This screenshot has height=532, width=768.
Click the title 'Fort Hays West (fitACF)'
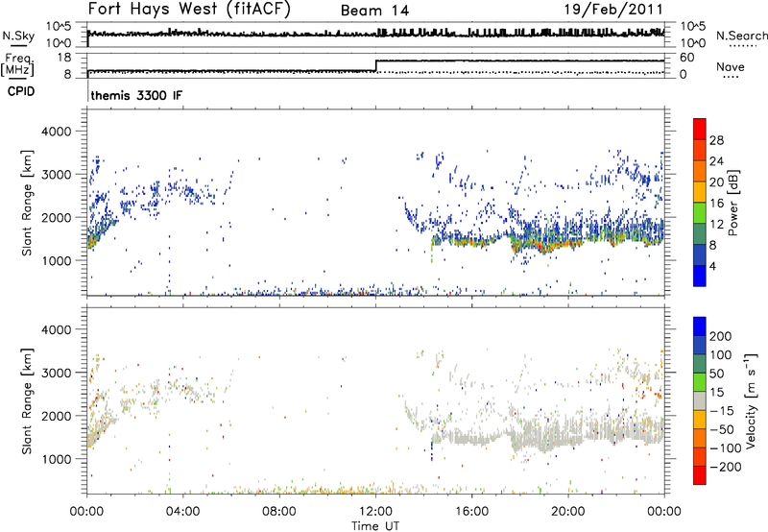[189, 9]
